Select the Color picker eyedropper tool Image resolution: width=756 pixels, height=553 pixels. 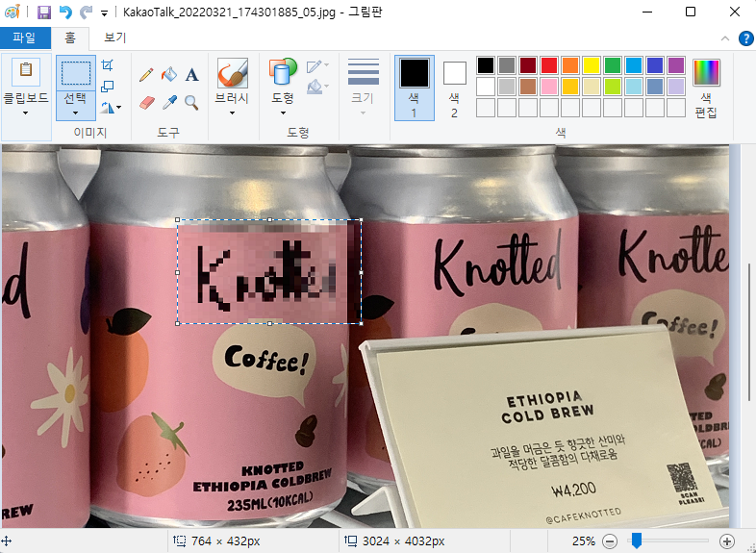click(x=169, y=102)
